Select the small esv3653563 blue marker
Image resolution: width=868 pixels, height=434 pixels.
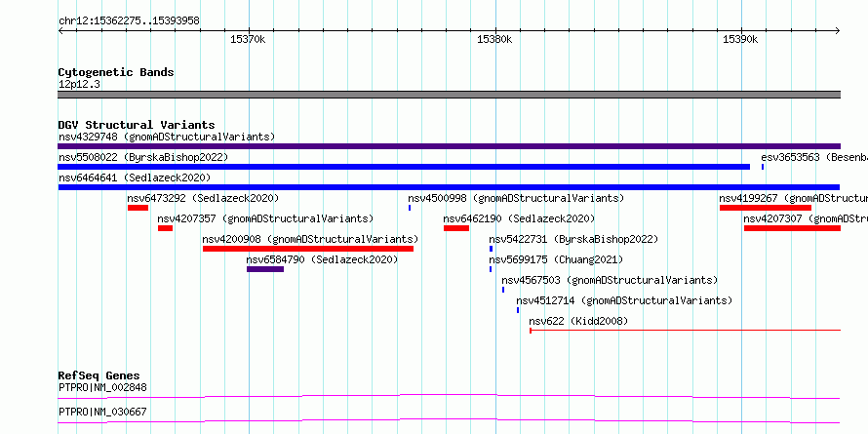point(763,167)
